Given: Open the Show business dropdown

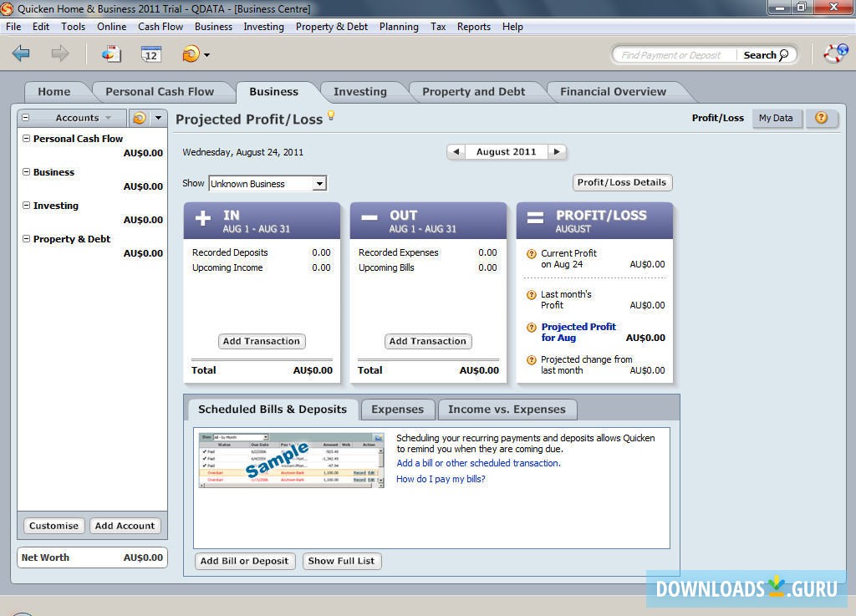Looking at the screenshot, I should coord(321,183).
